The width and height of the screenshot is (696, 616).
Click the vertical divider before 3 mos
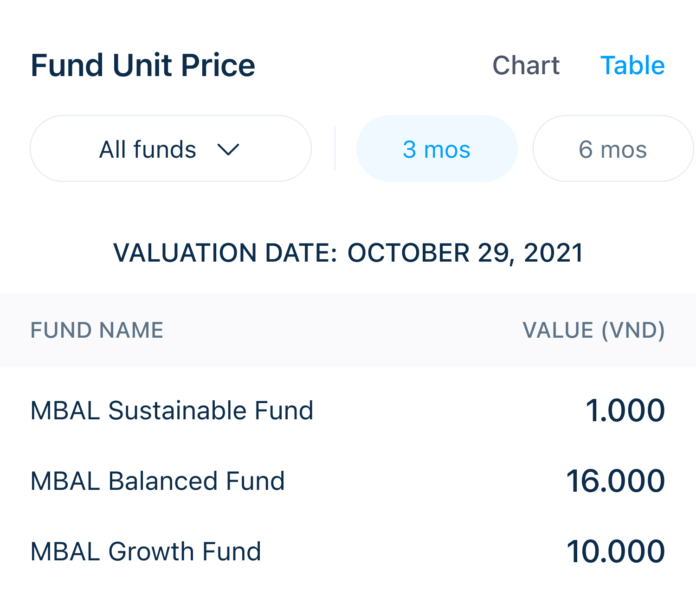coord(335,148)
